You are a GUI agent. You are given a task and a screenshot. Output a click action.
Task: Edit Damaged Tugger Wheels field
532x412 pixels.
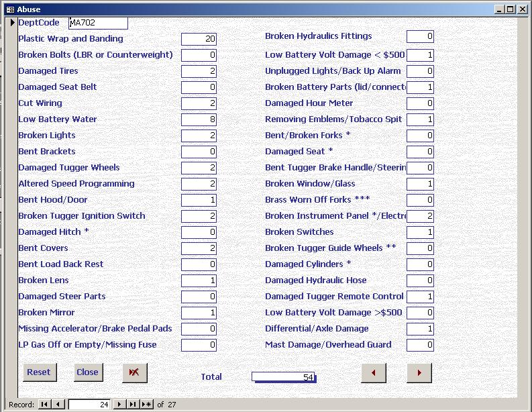tap(199, 168)
